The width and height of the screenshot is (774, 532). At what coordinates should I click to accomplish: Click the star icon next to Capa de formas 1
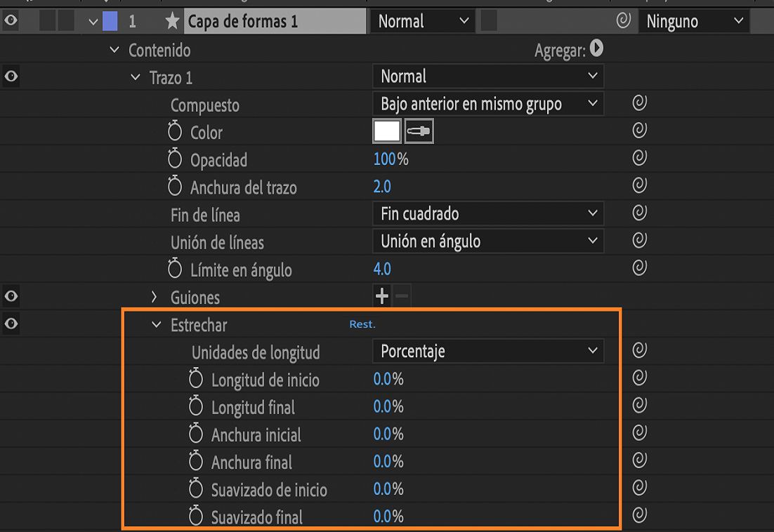(x=172, y=21)
